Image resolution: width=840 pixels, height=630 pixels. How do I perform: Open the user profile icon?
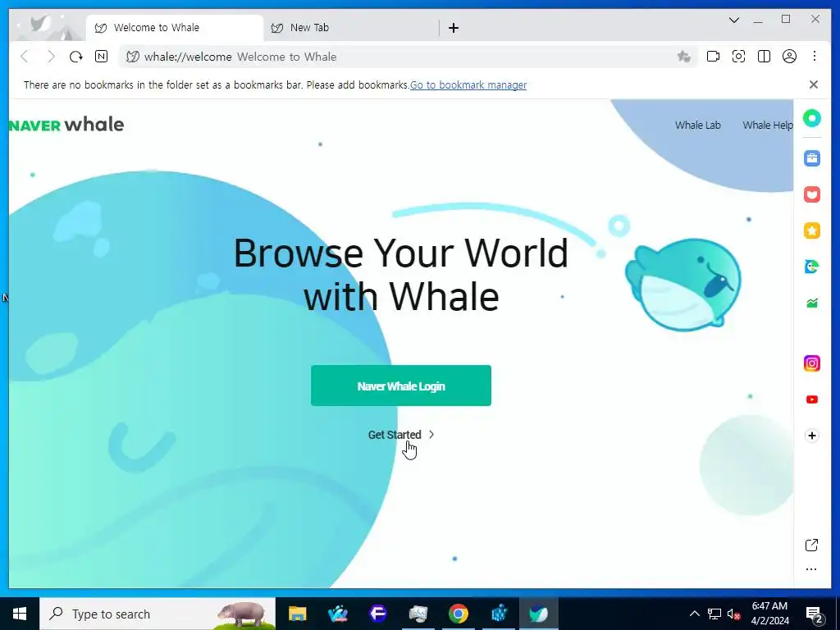pyautogui.click(x=789, y=57)
